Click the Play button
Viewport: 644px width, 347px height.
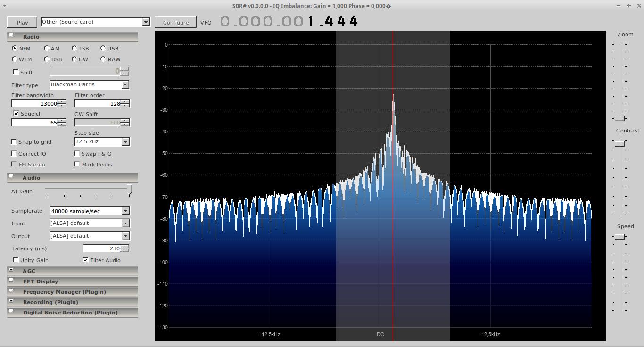point(22,22)
